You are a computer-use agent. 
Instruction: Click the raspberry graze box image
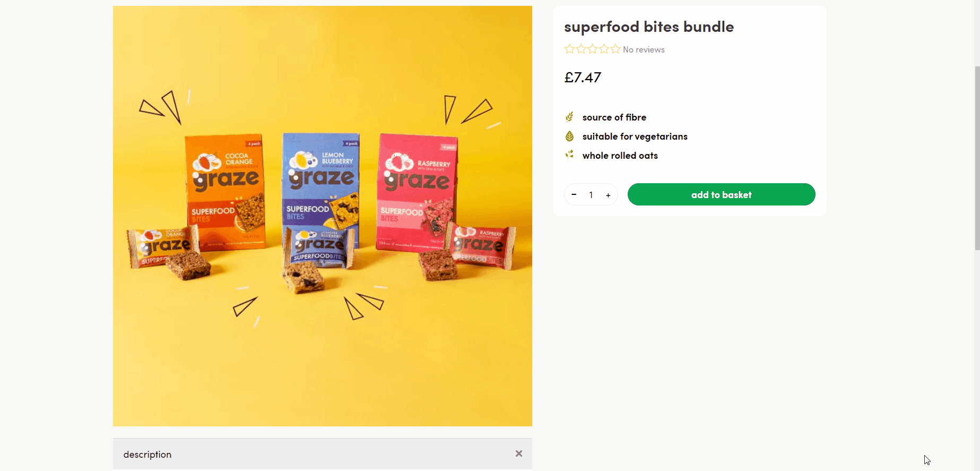pos(417,192)
